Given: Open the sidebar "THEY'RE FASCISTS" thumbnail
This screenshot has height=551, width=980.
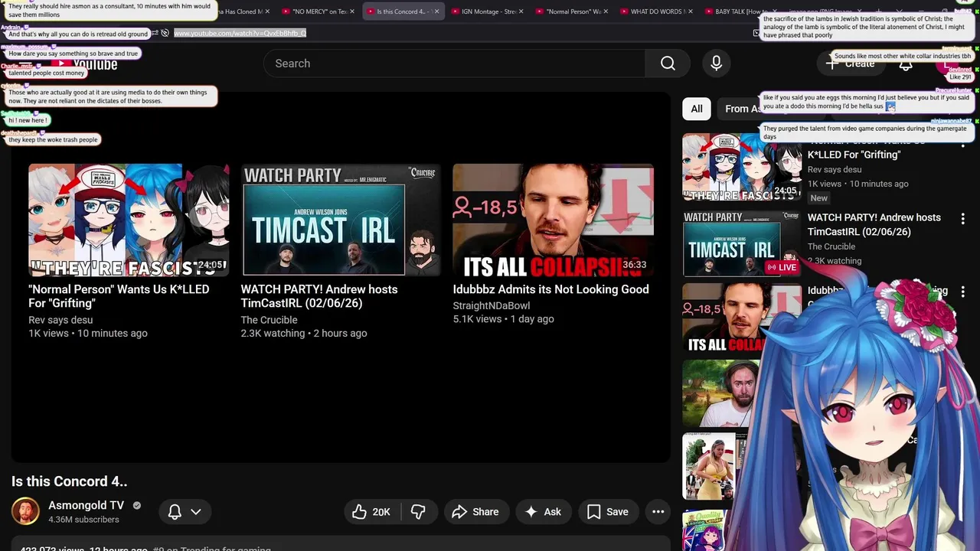Looking at the screenshot, I should point(742,168).
